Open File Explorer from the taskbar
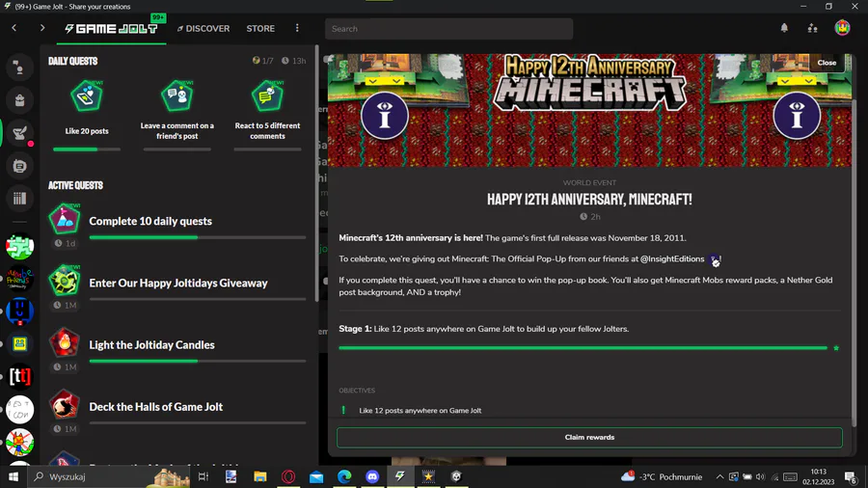The height and width of the screenshot is (488, 868). click(x=259, y=476)
